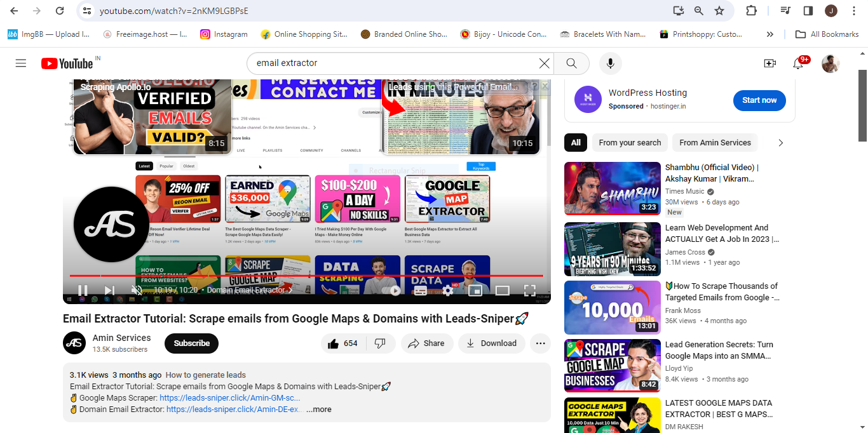The height and width of the screenshot is (433, 868).
Task: Open the media control icon in toolbar
Action: point(786,11)
